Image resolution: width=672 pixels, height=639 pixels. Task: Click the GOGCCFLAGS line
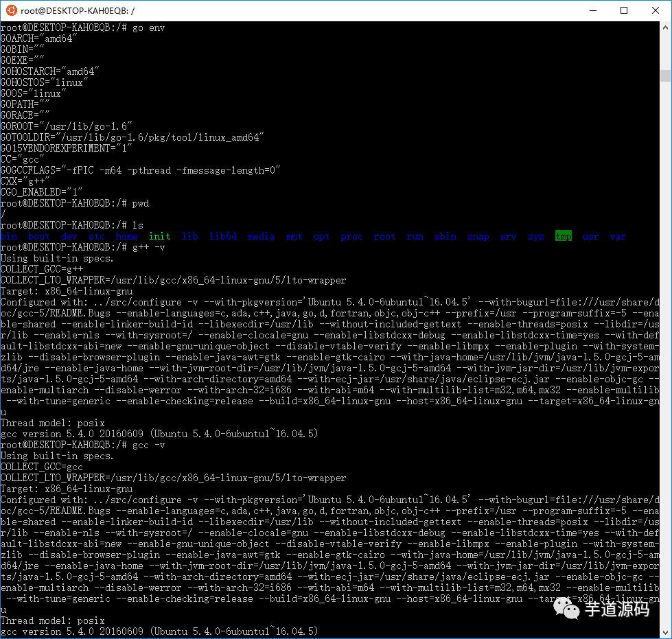(140, 171)
